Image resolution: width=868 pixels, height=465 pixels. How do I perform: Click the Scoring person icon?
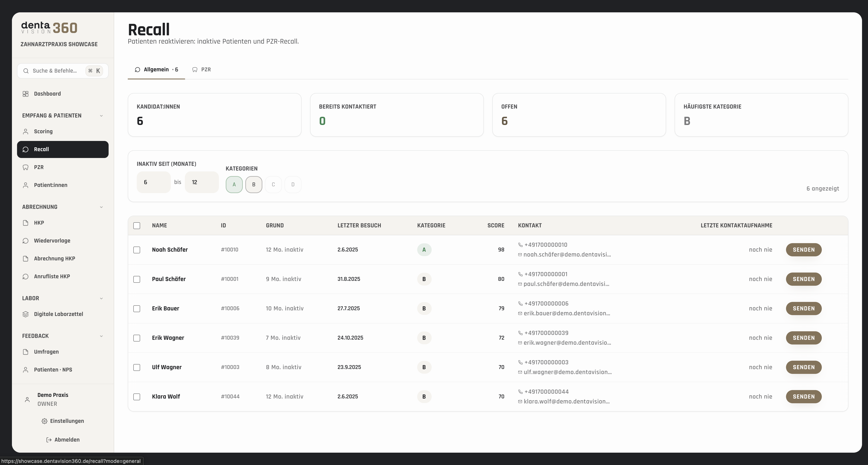(26, 131)
